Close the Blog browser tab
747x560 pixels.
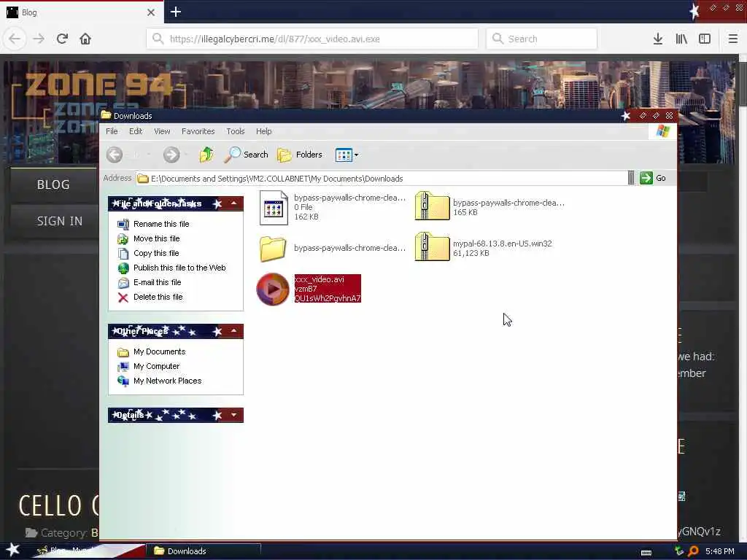[x=151, y=12]
